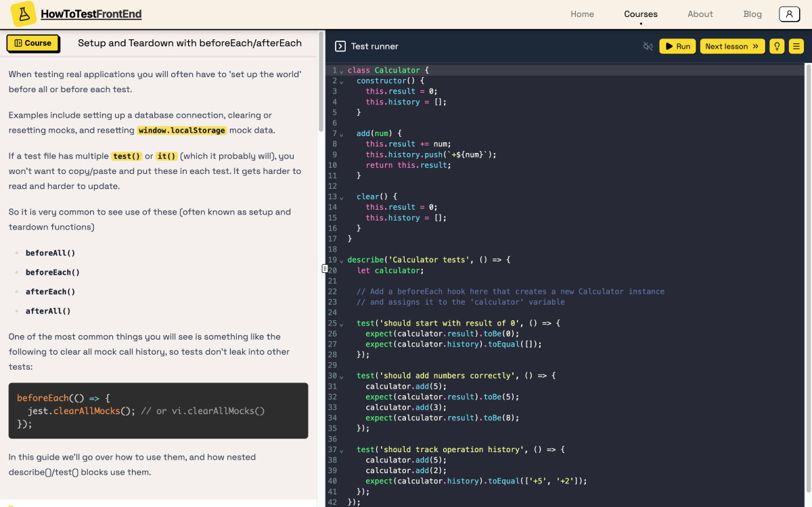This screenshot has width=812, height=507.
Task: Navigate to the About page
Action: pos(700,14)
